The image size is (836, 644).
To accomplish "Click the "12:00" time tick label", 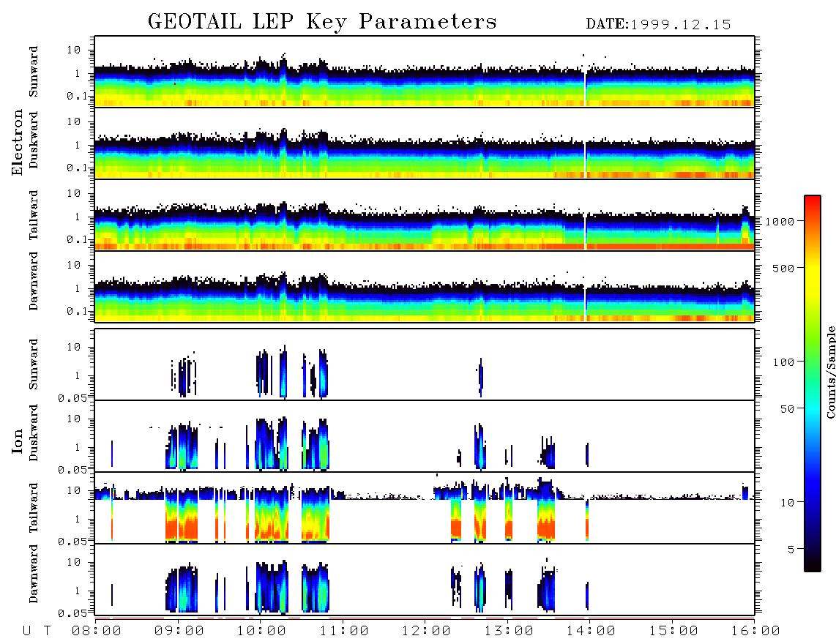I will (427, 631).
